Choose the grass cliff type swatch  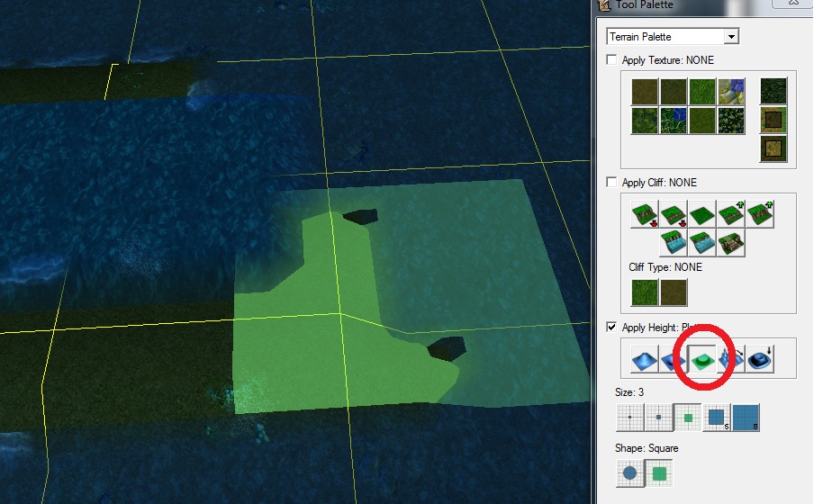(644, 292)
